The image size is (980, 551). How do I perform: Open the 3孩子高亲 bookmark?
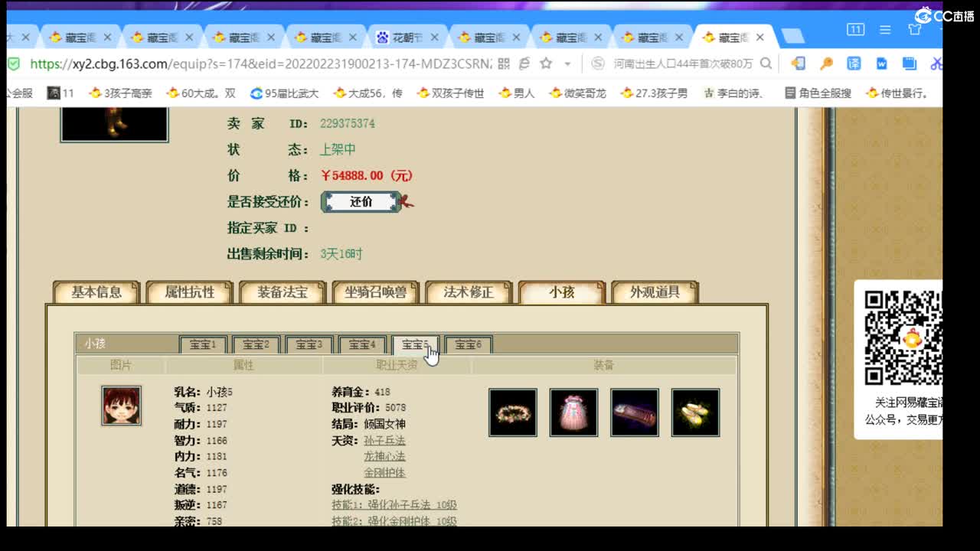[x=120, y=93]
